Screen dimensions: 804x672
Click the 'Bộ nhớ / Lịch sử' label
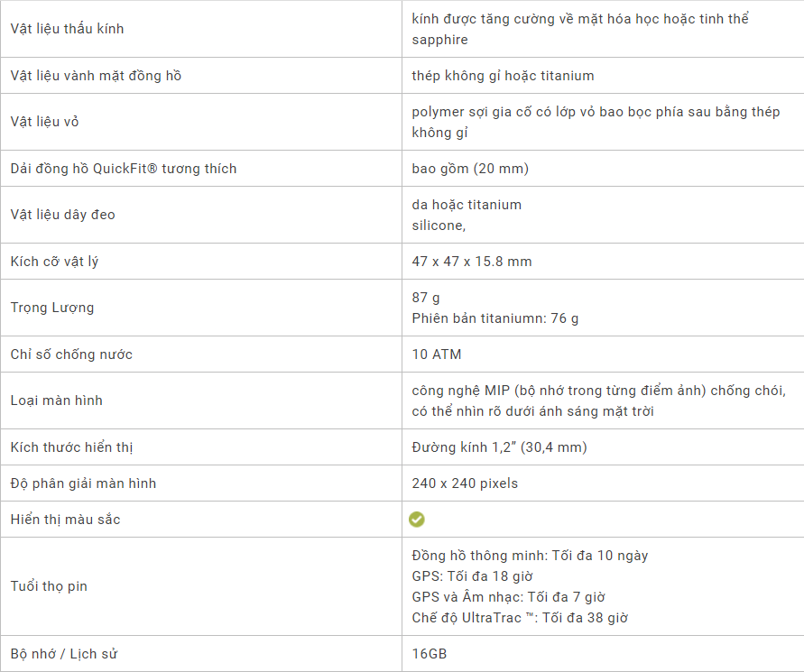point(65,654)
